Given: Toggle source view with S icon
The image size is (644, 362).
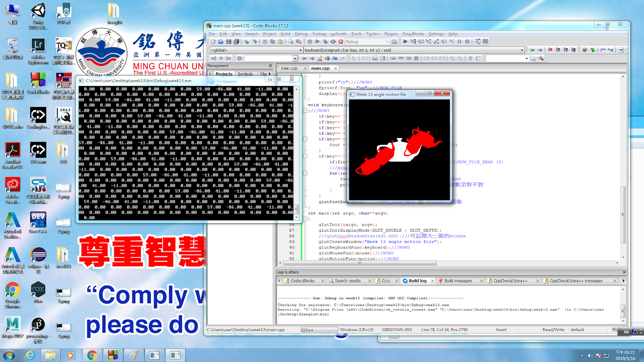Looking at the screenshot, I should (470, 58).
